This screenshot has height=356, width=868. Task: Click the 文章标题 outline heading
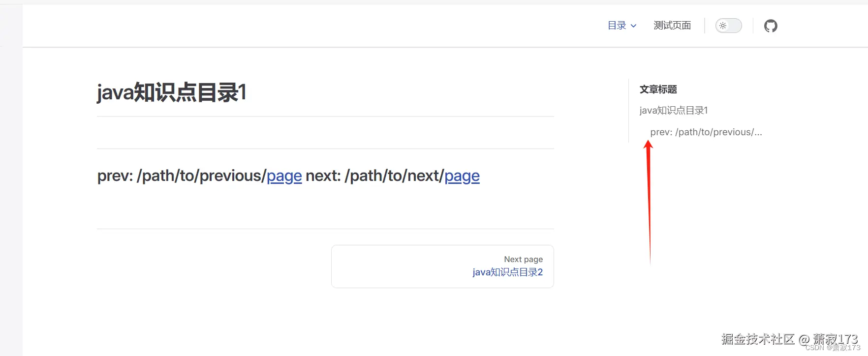click(x=658, y=89)
